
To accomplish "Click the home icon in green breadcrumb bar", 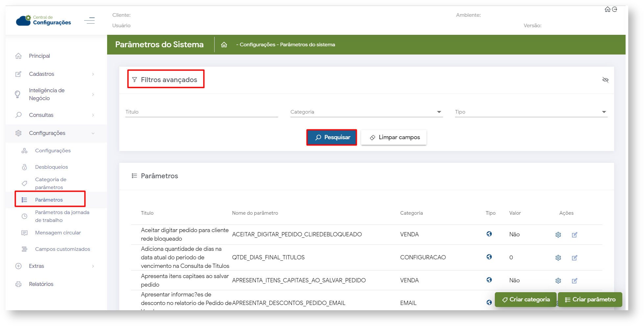I will (224, 45).
